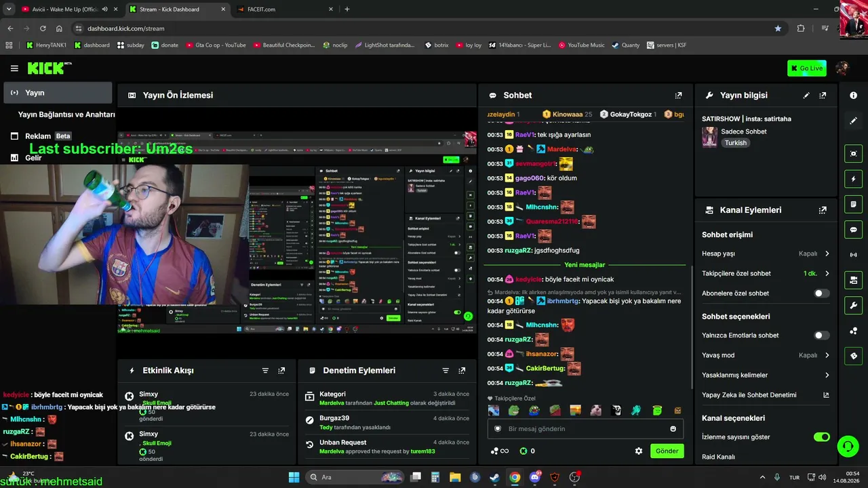Screen dimensions: 868x488
Task: Open the dashboard bookmark
Action: pos(92,45)
